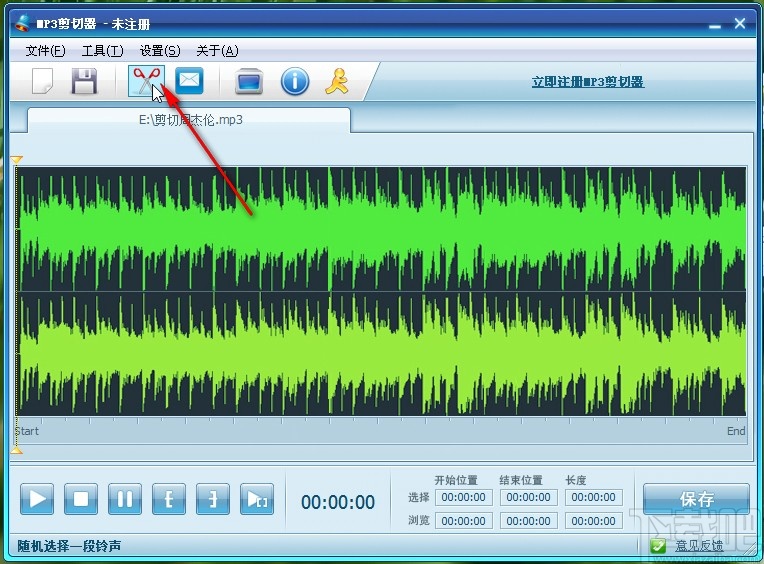
Task: Open the blue info icon
Action: [x=295, y=81]
